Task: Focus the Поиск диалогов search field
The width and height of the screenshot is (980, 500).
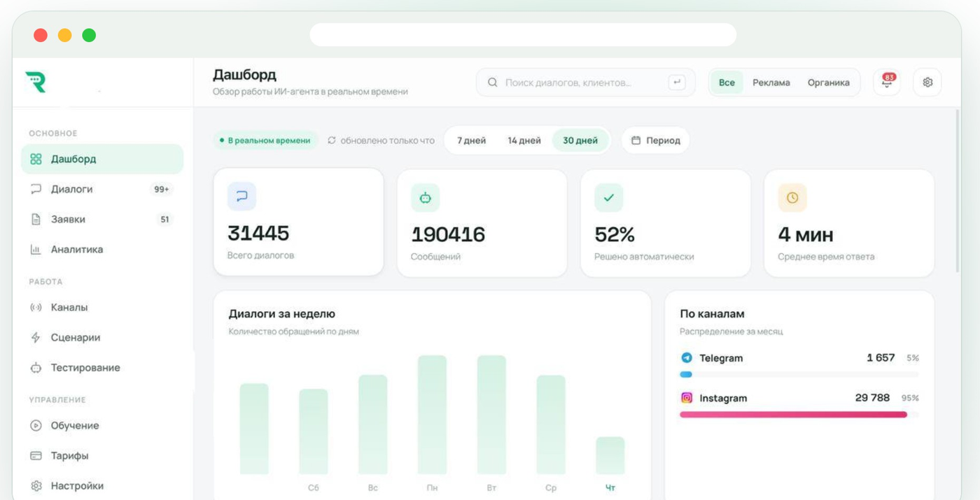Action: (586, 83)
